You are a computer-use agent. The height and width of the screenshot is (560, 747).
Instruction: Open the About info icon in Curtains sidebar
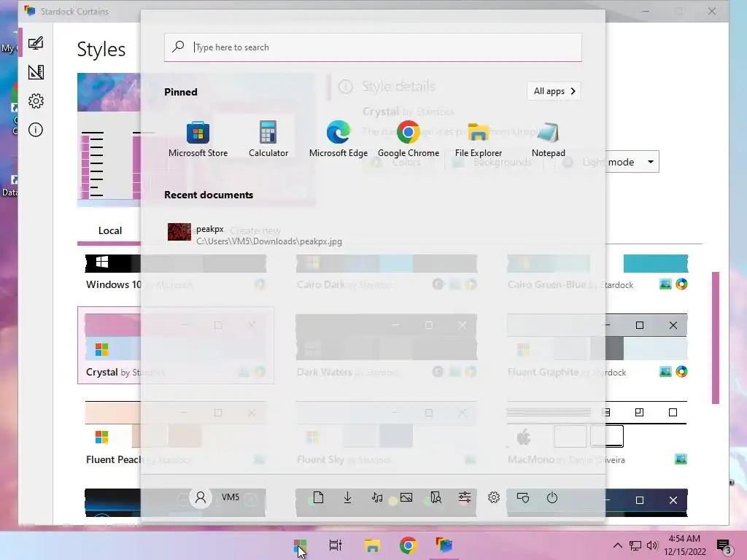coord(36,130)
